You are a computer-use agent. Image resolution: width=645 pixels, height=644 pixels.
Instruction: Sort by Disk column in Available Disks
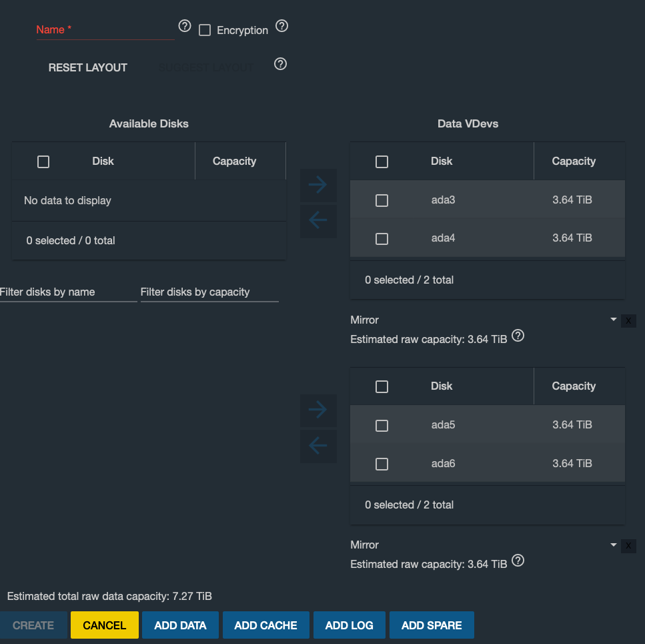103,161
